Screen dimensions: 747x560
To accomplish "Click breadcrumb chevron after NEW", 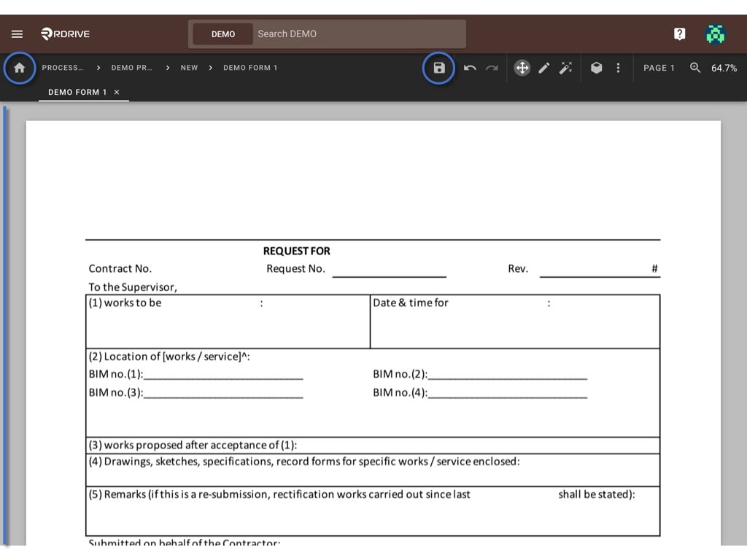I will [x=211, y=68].
